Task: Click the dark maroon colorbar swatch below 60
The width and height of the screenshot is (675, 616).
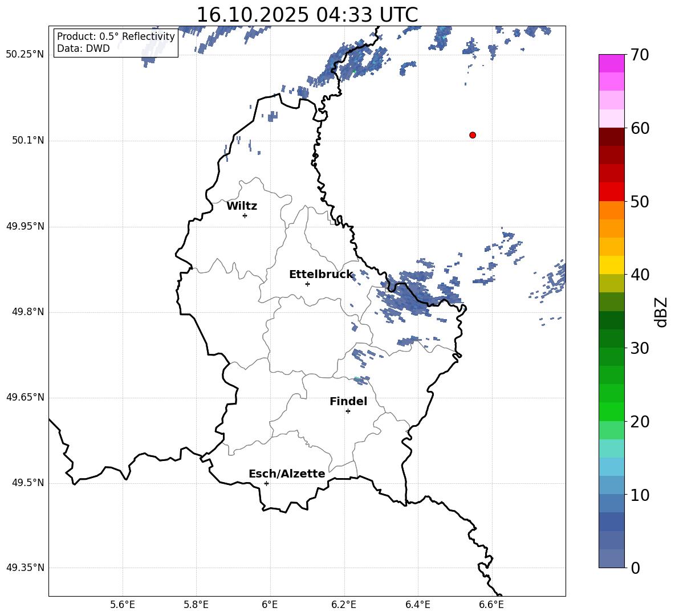Action: click(612, 137)
